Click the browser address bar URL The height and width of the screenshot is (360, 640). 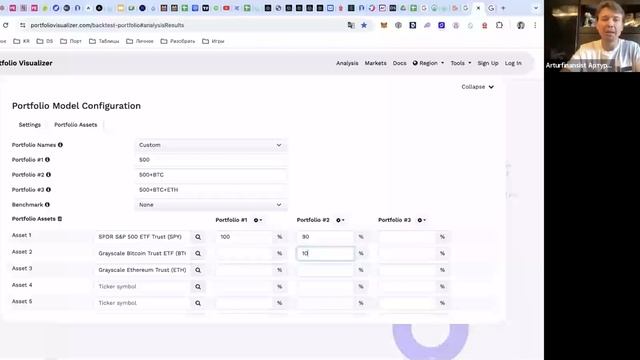[x=107, y=25]
